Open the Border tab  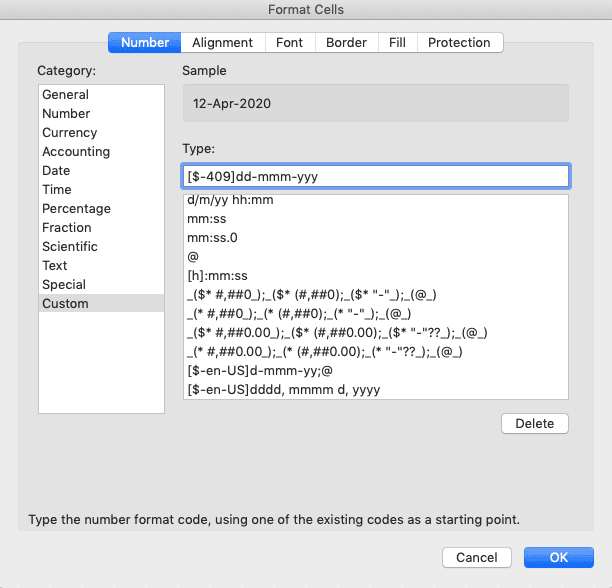tap(346, 43)
